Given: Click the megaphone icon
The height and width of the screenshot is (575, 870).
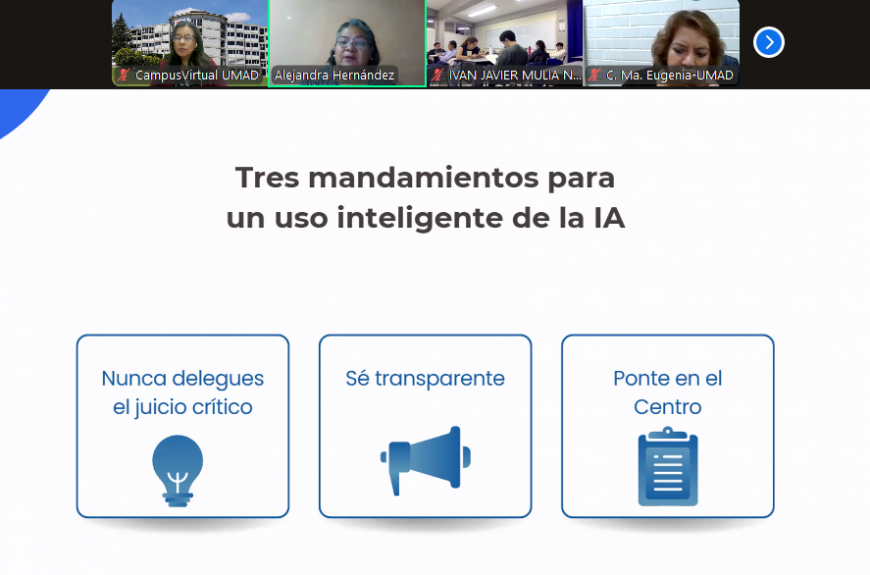Looking at the screenshot, I should [x=425, y=461].
